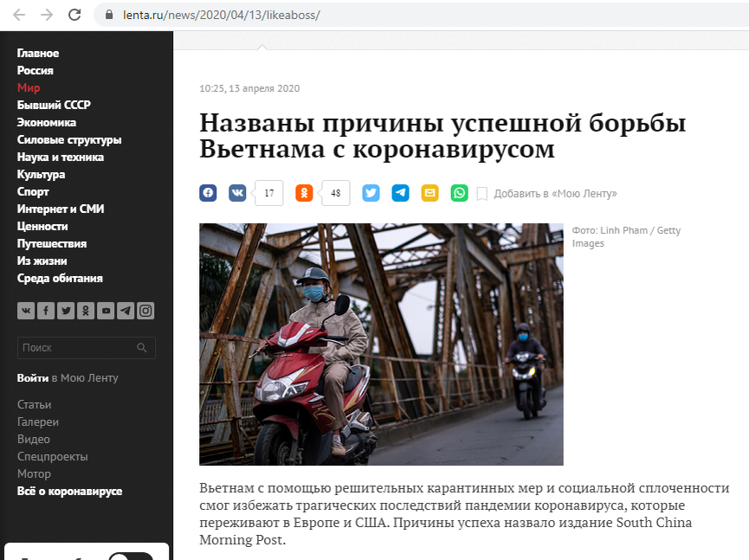Open the Галереи link

(x=38, y=422)
